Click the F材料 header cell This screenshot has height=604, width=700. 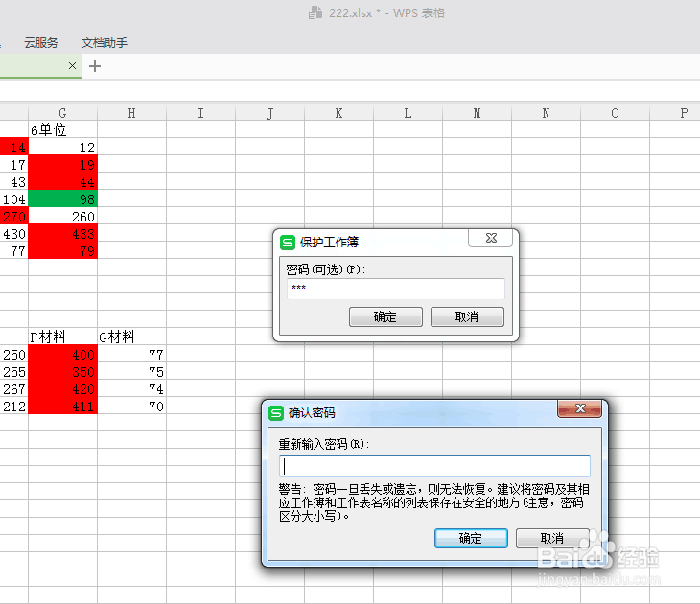pos(62,337)
